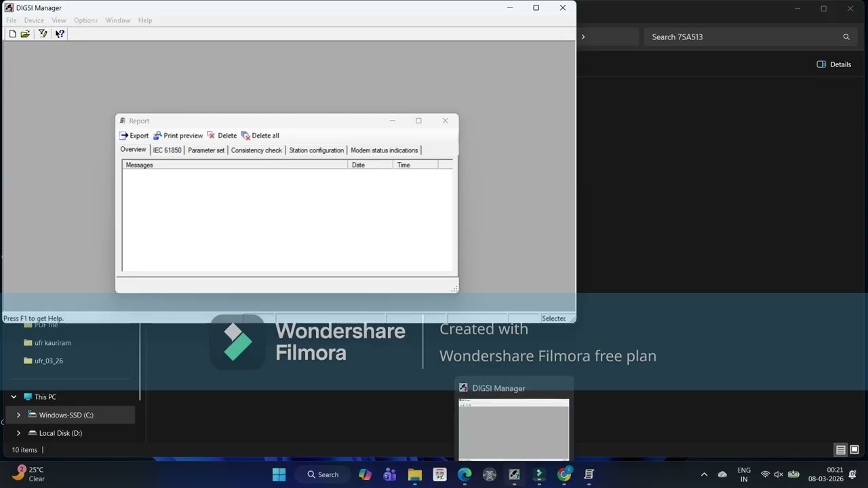Click the battery tray icon
This screenshot has width=868, height=488.
coord(793,474)
